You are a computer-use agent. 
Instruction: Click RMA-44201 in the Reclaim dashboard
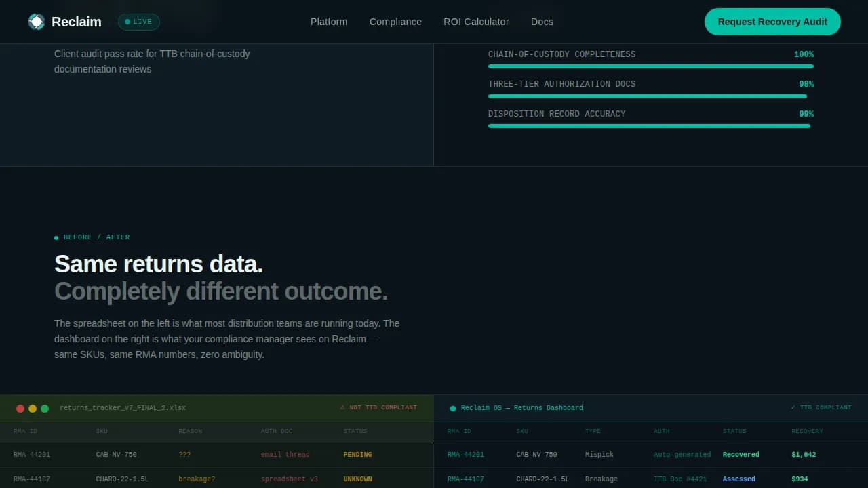tap(466, 455)
